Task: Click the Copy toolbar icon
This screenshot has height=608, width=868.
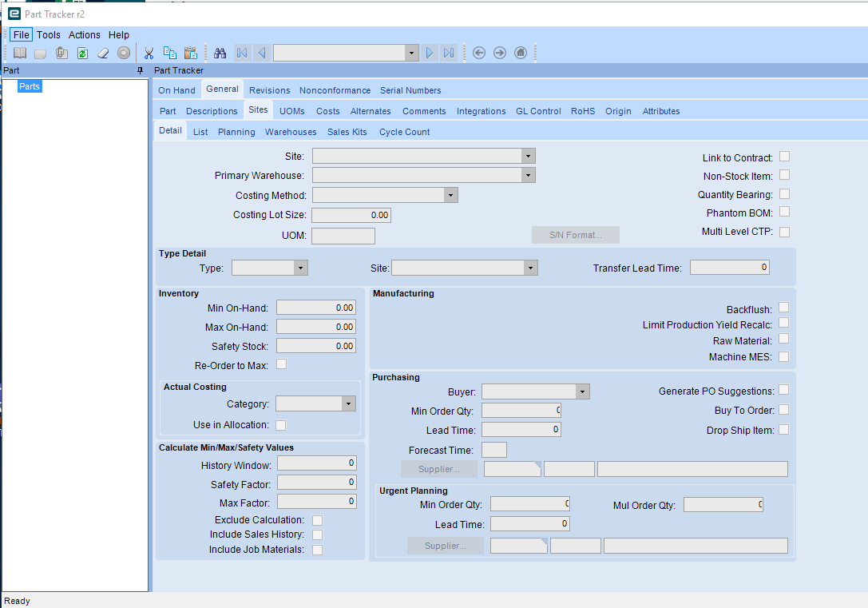Action: 169,54
